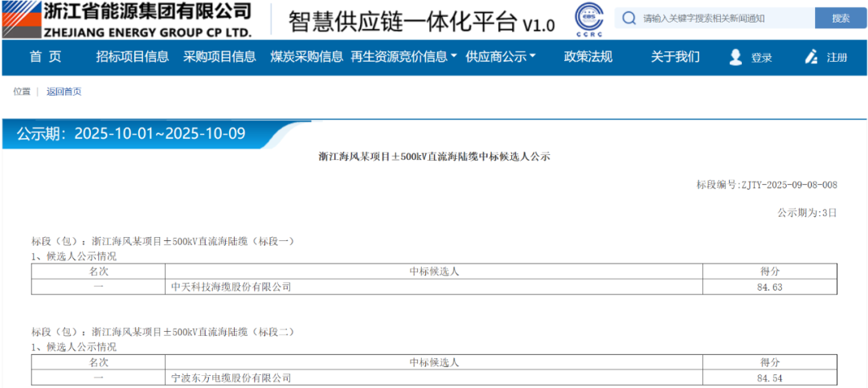This screenshot has height=388, width=868.
Task: Click 中标候选人 header in 标段一 table
Action: pyautogui.click(x=433, y=272)
